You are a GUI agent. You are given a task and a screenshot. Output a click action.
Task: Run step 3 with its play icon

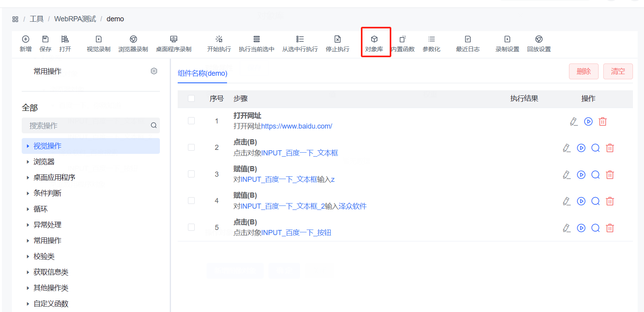581,175
